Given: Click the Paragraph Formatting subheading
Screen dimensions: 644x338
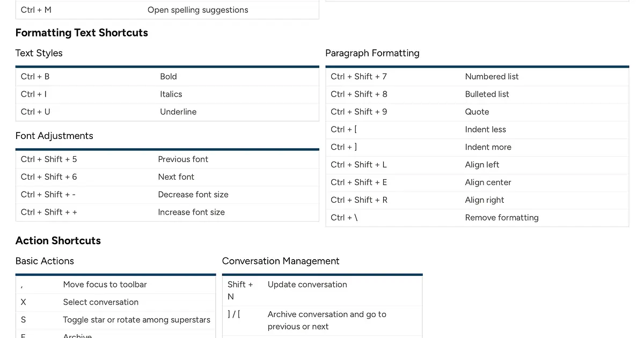Looking at the screenshot, I should pos(372,53).
